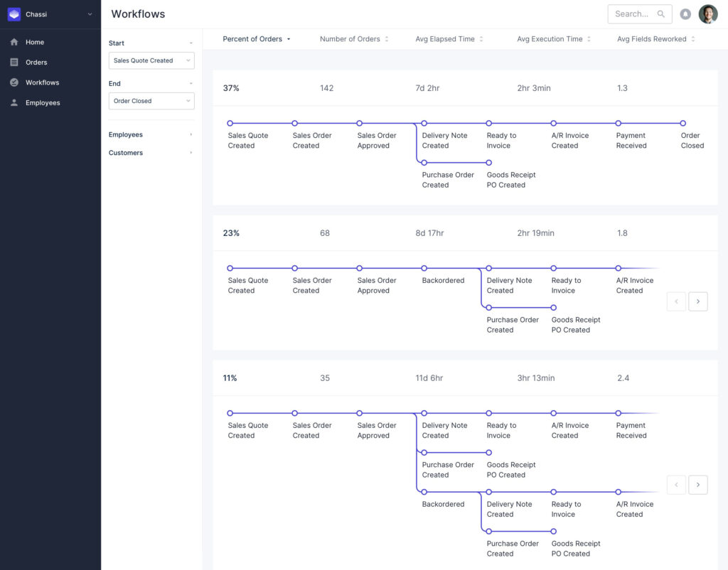Collapse the Start filter section
The height and width of the screenshot is (570, 728).
pos(191,43)
